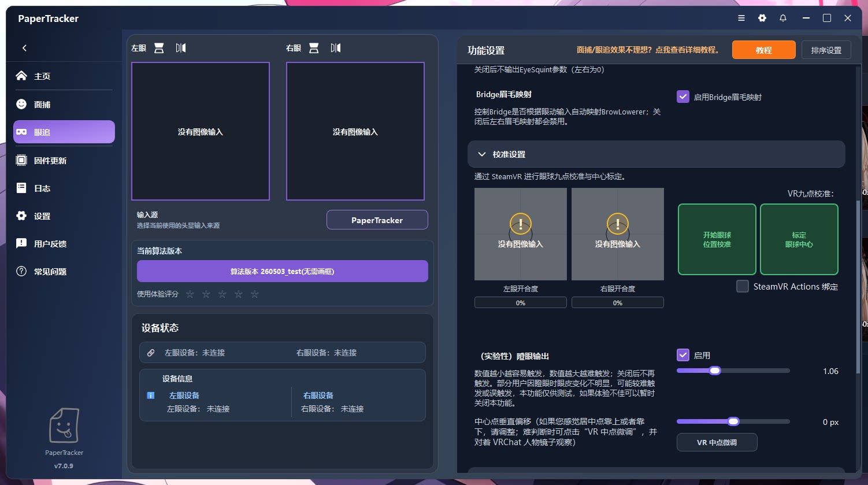Go to the 主页 home page
The image size is (868, 485).
point(64,76)
